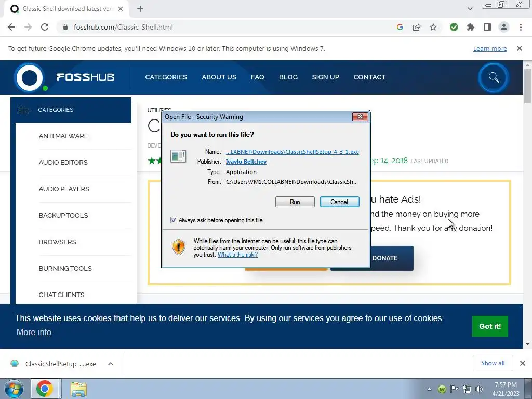Close the Classic Shell download tab

point(121,9)
